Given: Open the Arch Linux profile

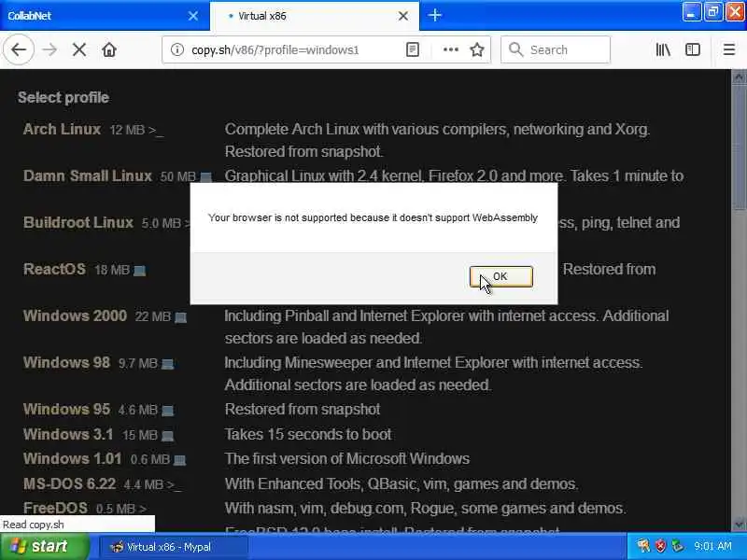Looking at the screenshot, I should point(62,129).
